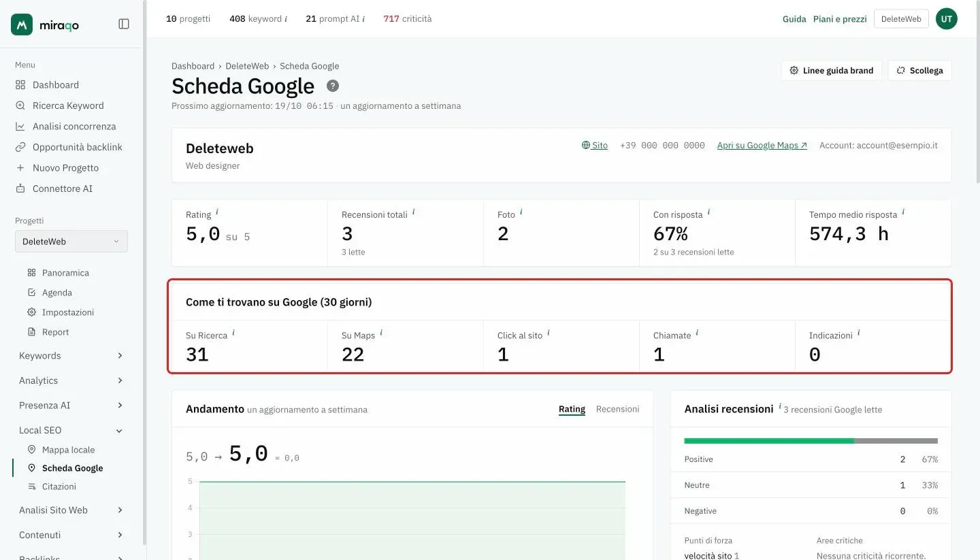Viewport: 980px width, 560px height.
Task: Click the Impostazioni gear icon
Action: pyautogui.click(x=31, y=312)
